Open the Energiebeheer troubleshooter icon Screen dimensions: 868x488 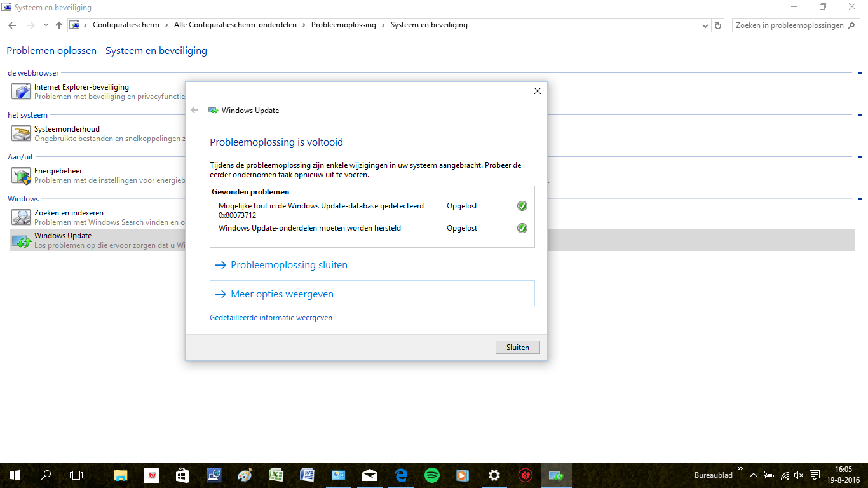pyautogui.click(x=21, y=175)
